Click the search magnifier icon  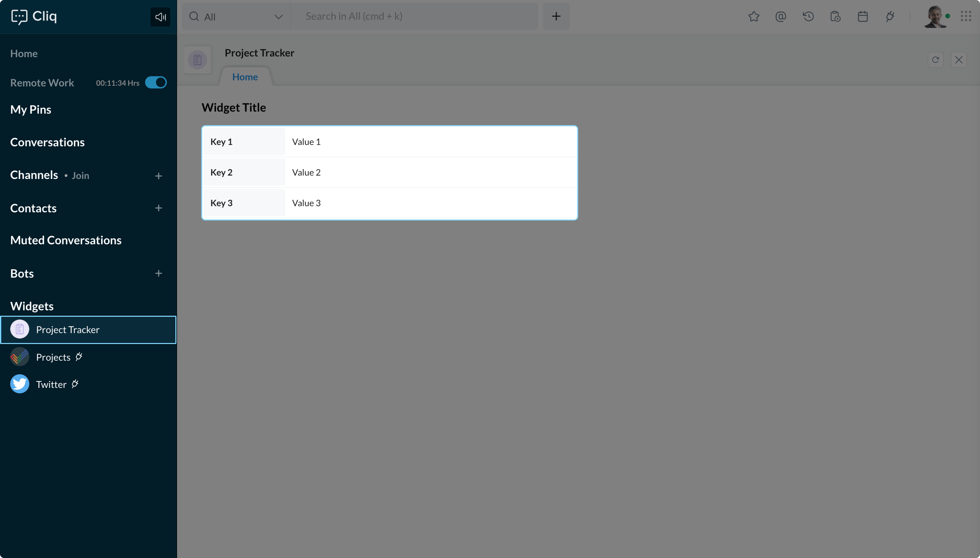coord(194,17)
